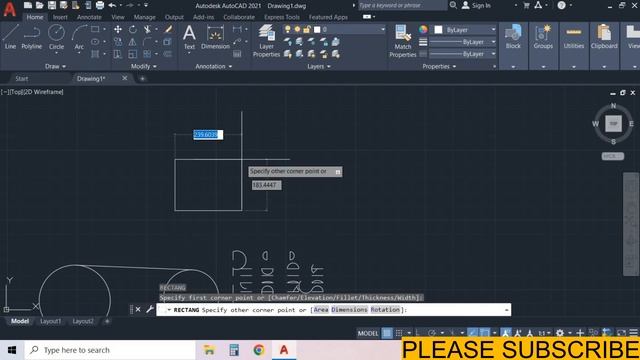Expand the Layers panel
This screenshot has height=360, width=640.
(x=319, y=66)
